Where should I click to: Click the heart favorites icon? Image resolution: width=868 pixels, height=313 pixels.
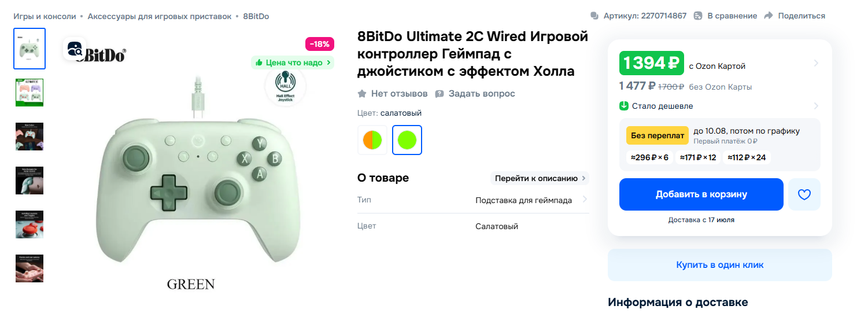(x=804, y=194)
